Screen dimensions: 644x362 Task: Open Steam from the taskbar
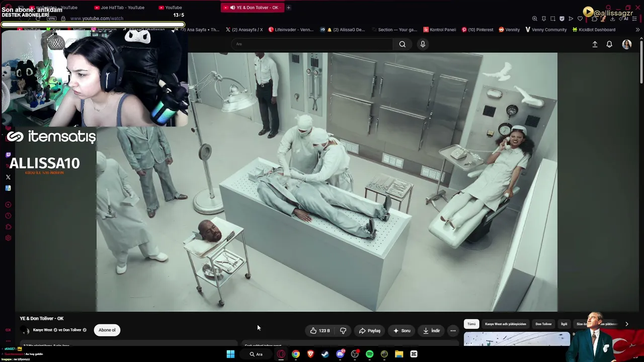(325, 354)
